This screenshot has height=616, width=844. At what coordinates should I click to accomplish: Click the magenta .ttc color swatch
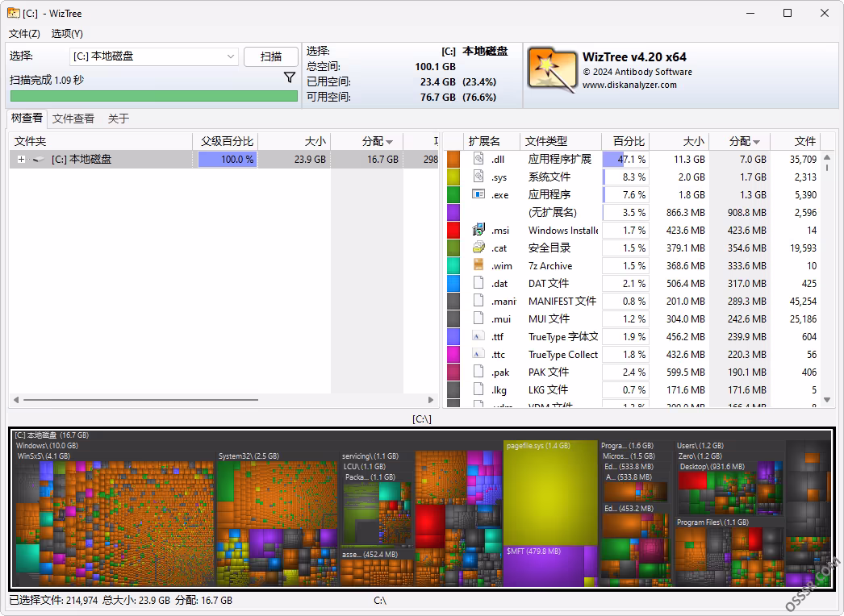453,355
